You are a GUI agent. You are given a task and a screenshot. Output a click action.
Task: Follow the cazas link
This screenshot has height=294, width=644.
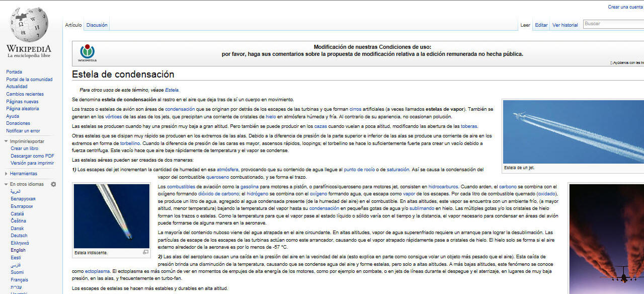(321, 126)
